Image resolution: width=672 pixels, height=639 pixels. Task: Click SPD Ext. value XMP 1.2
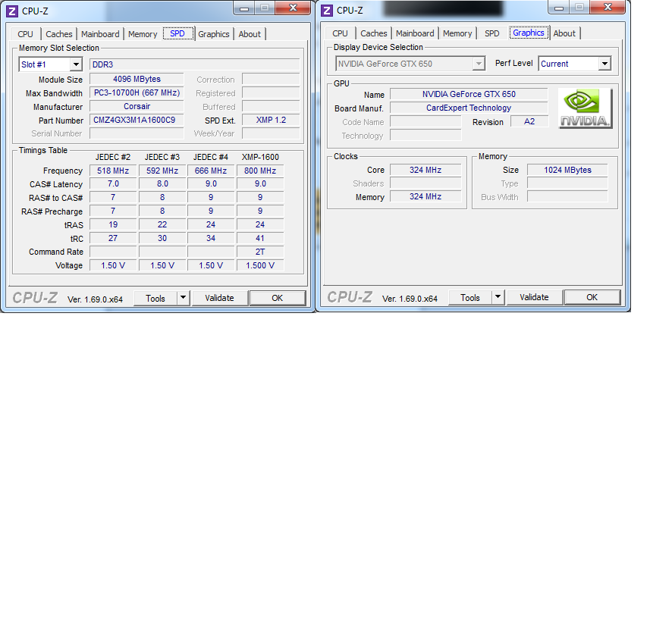point(271,121)
